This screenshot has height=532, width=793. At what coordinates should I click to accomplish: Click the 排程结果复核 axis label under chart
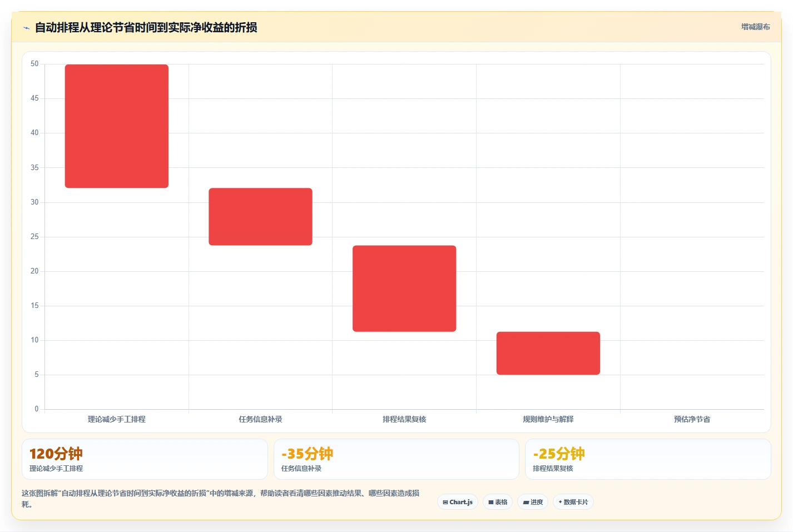[x=404, y=419]
